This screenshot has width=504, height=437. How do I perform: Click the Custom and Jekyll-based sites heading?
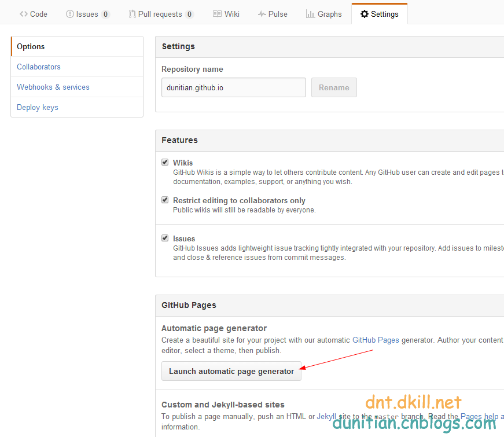click(223, 405)
